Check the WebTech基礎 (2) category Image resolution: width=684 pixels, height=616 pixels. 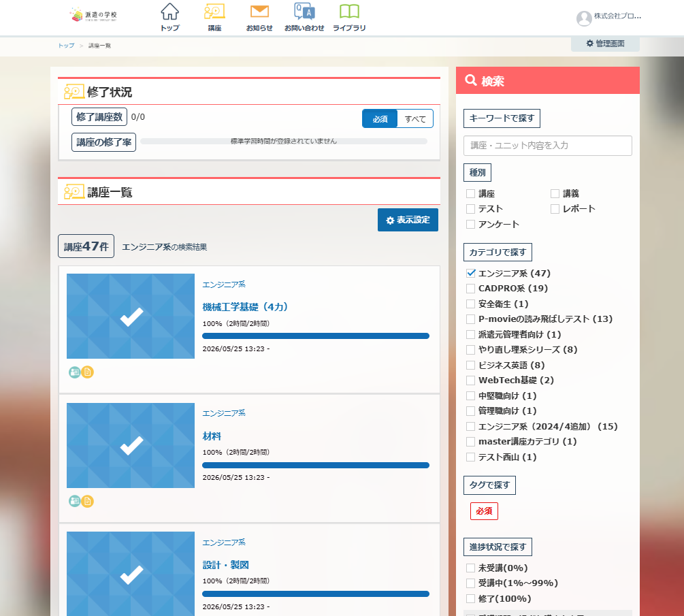[470, 380]
